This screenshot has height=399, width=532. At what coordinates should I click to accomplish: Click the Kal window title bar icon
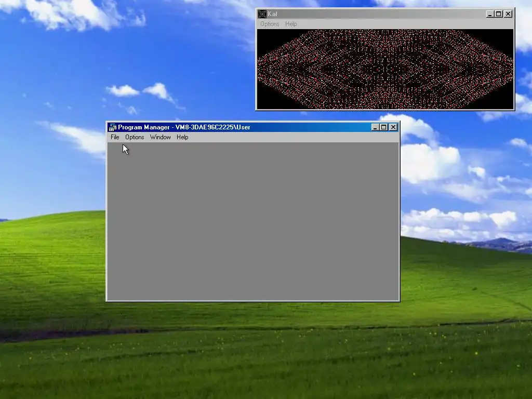[262, 14]
